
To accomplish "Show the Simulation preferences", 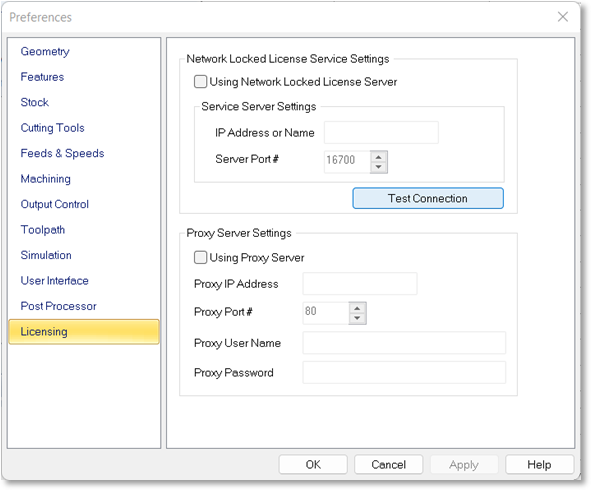I will 46,255.
